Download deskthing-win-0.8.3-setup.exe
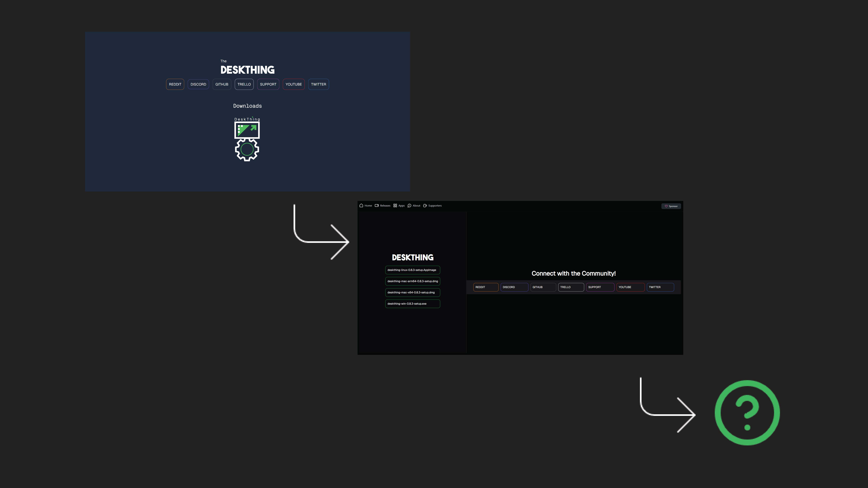The height and width of the screenshot is (488, 868). 412,304
